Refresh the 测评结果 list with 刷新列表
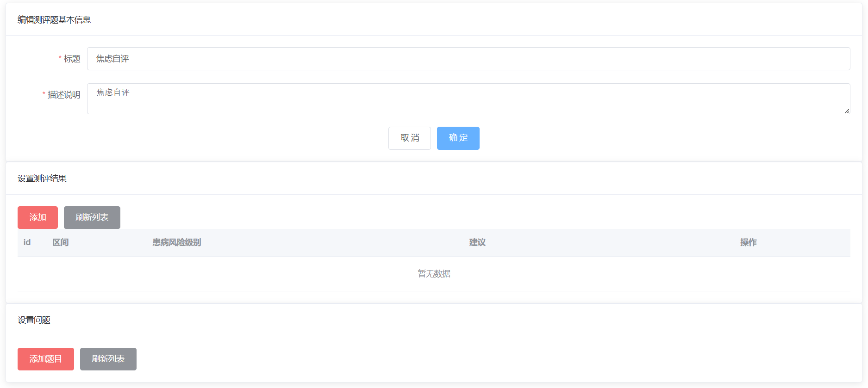This screenshot has width=868, height=388. 92,217
